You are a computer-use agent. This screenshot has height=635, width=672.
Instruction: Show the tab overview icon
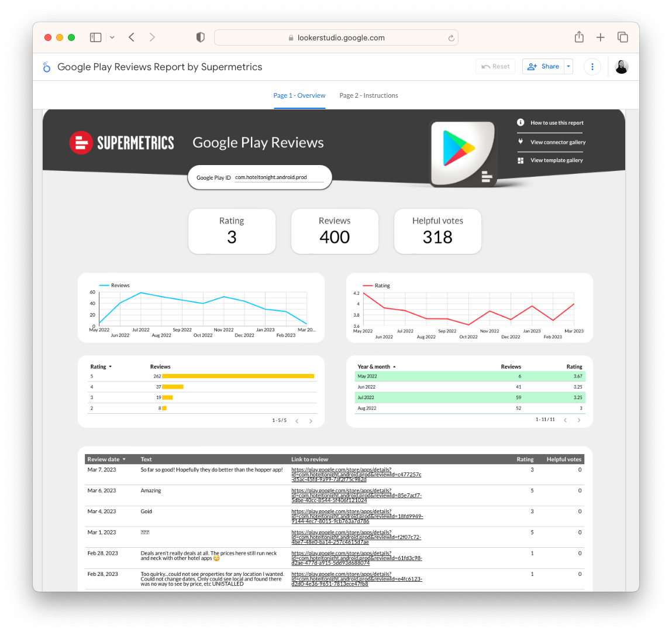(x=623, y=37)
